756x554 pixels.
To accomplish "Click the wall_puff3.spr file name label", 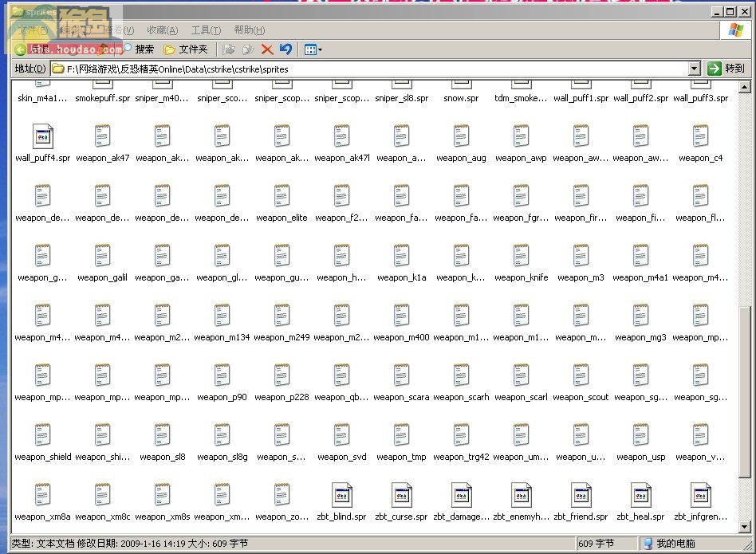I will click(700, 98).
